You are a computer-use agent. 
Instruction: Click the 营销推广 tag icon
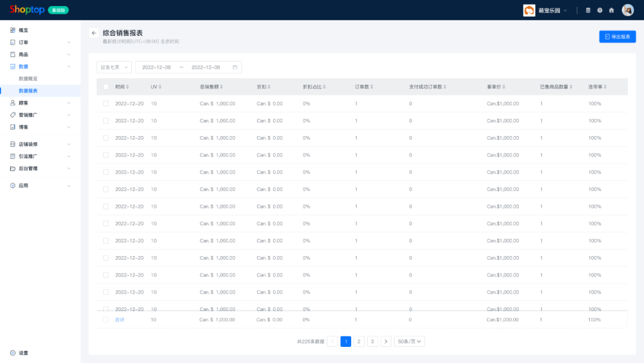(x=13, y=115)
